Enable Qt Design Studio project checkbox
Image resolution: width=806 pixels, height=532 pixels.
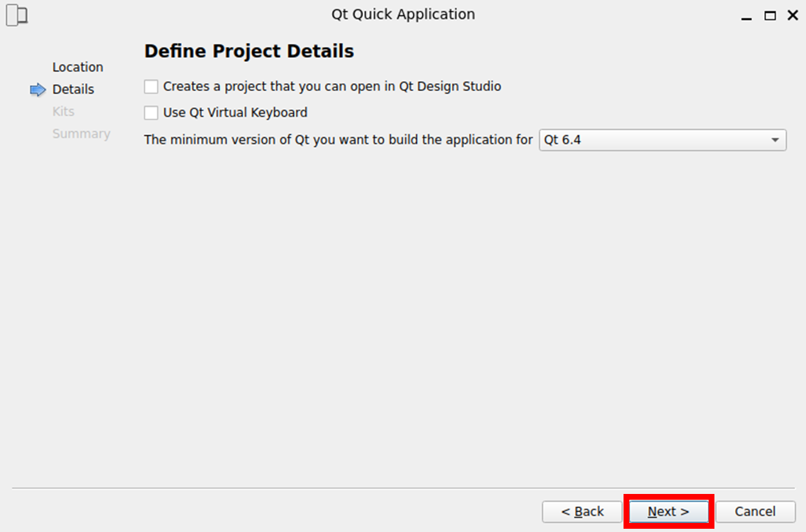151,86
